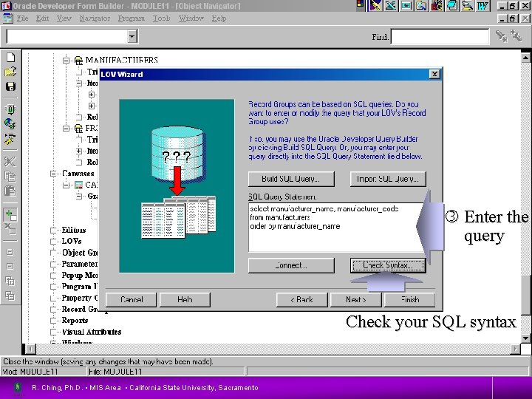Click the Paste clipboard icon

(10, 191)
